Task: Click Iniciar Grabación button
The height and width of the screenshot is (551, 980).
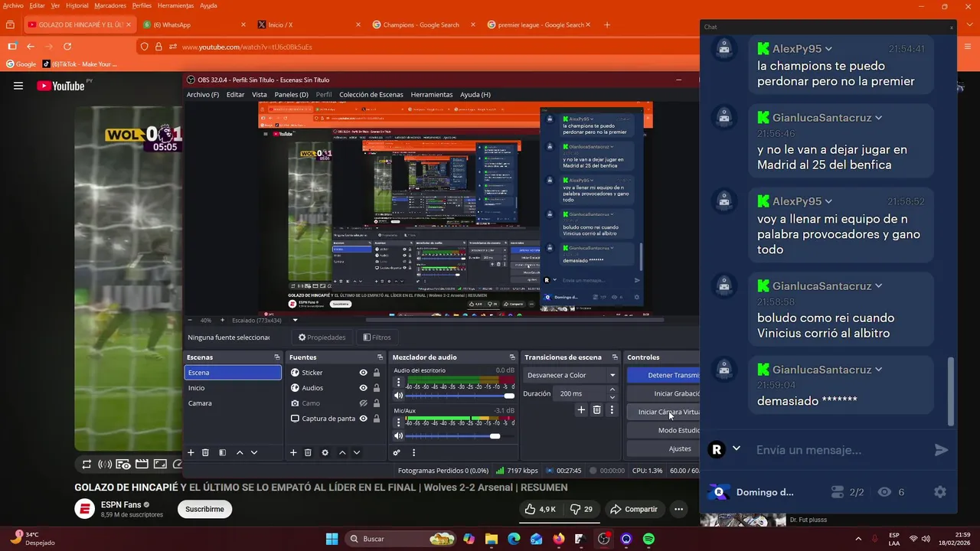Action: (663, 393)
